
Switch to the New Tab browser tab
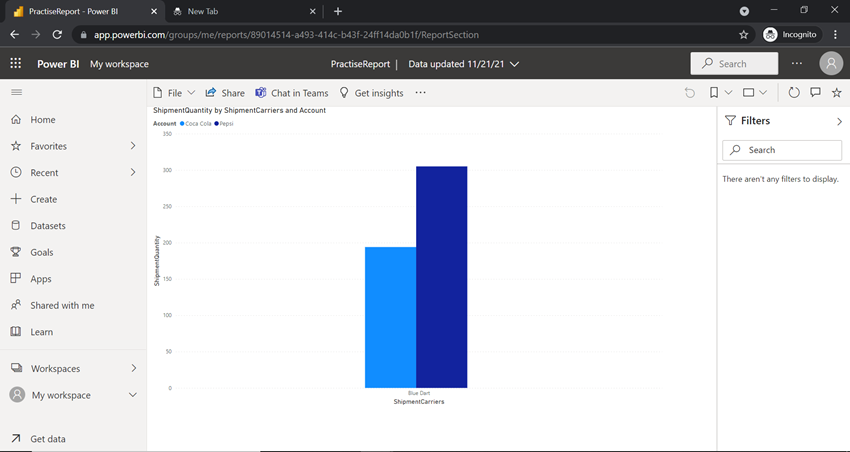point(244,11)
